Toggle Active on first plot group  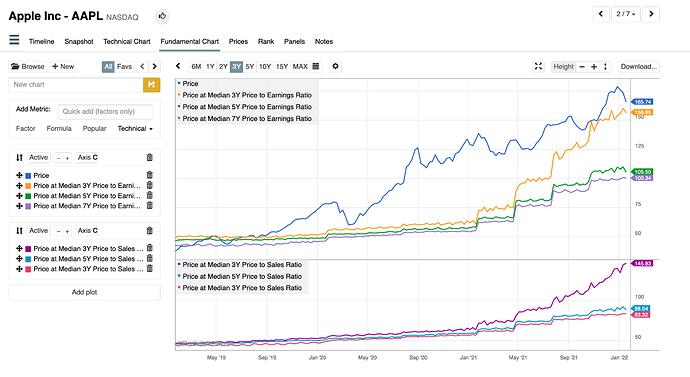[x=39, y=157]
